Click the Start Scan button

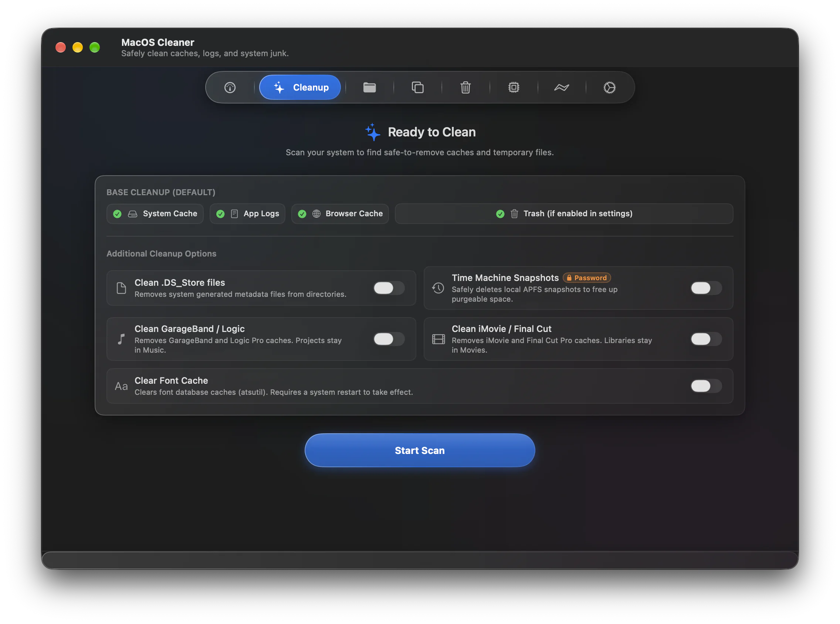420,450
